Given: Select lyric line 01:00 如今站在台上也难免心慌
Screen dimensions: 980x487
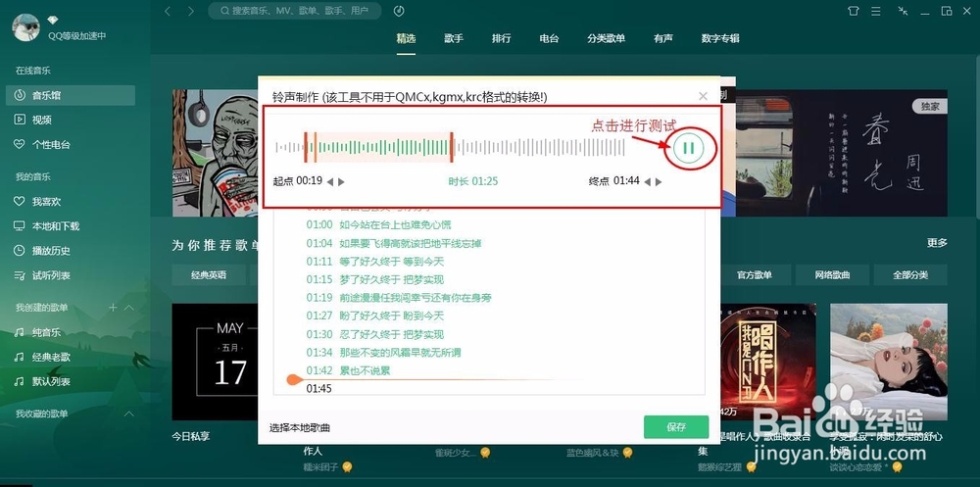Looking at the screenshot, I should [x=378, y=224].
